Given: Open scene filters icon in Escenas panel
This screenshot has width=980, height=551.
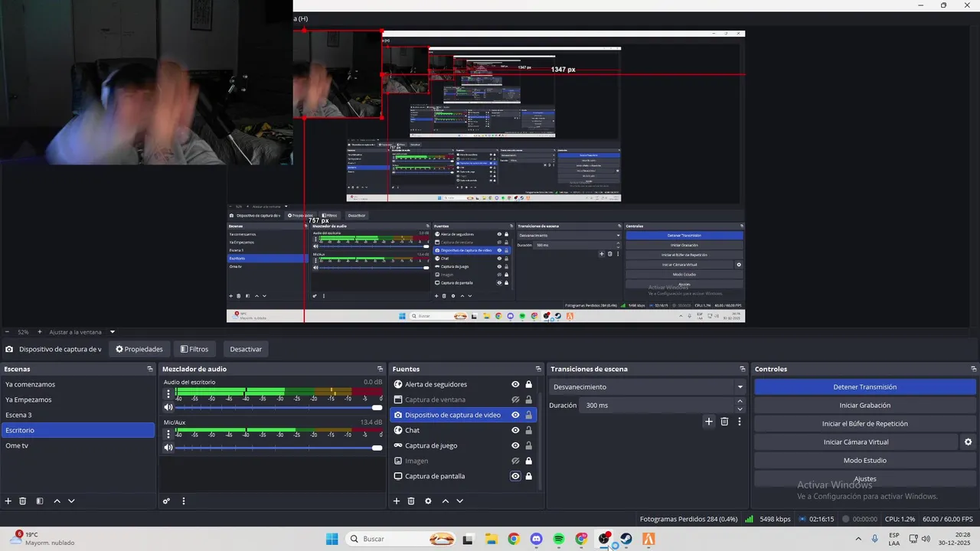Looking at the screenshot, I should (x=40, y=501).
